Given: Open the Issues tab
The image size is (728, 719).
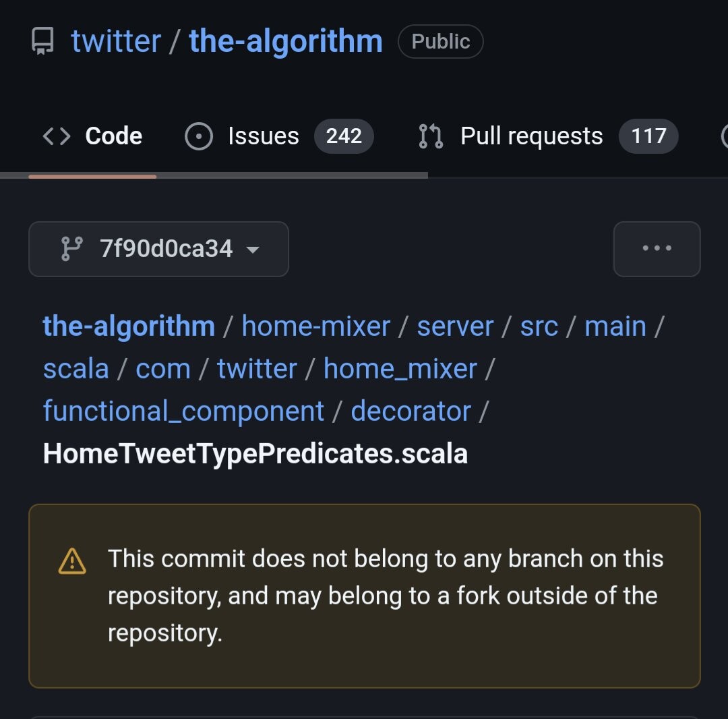Looking at the screenshot, I should 263,136.
